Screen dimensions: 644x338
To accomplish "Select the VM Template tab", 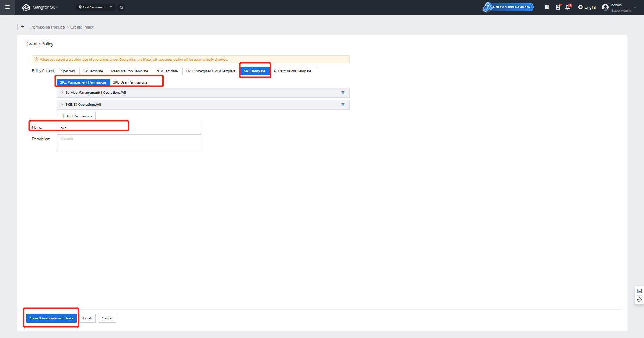I will 93,71.
